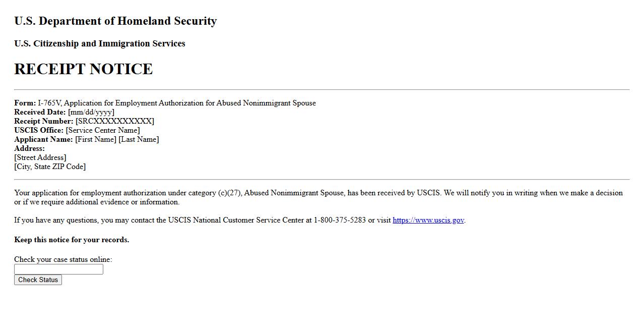Click the 'Keep this notice for your records' text
Image resolution: width=644 pixels, height=328 pixels.
pyautogui.click(x=72, y=240)
